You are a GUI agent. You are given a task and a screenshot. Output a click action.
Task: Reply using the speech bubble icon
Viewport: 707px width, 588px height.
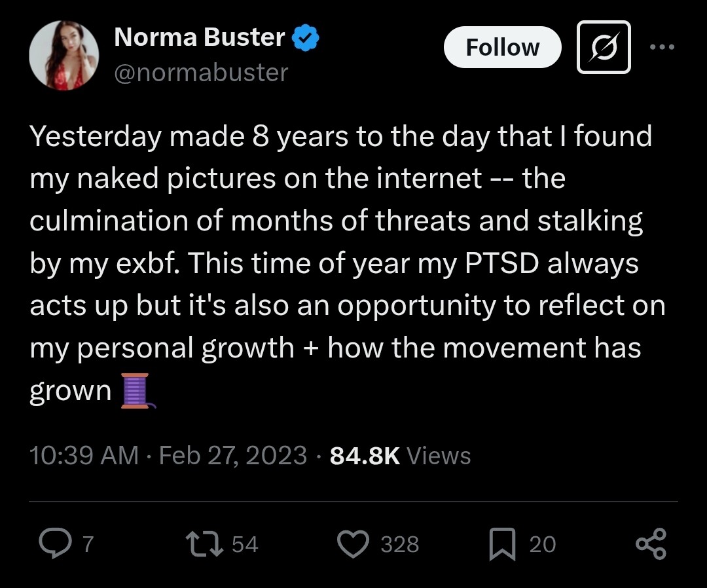coord(55,543)
